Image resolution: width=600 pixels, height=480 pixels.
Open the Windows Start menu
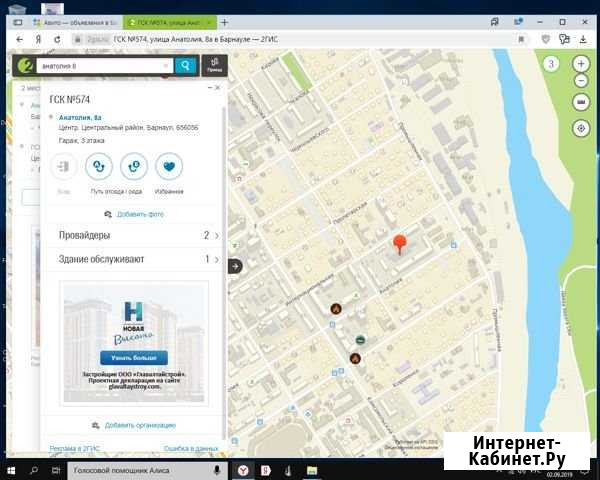coord(11,471)
